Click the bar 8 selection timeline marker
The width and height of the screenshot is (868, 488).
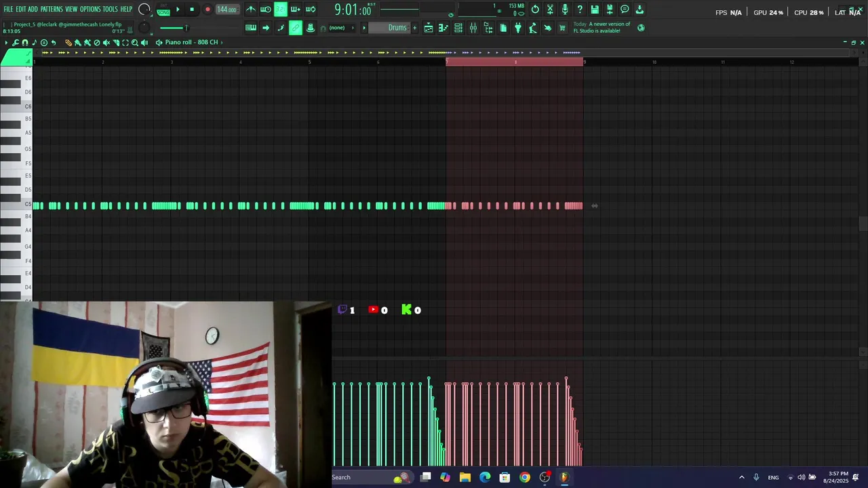click(x=515, y=62)
